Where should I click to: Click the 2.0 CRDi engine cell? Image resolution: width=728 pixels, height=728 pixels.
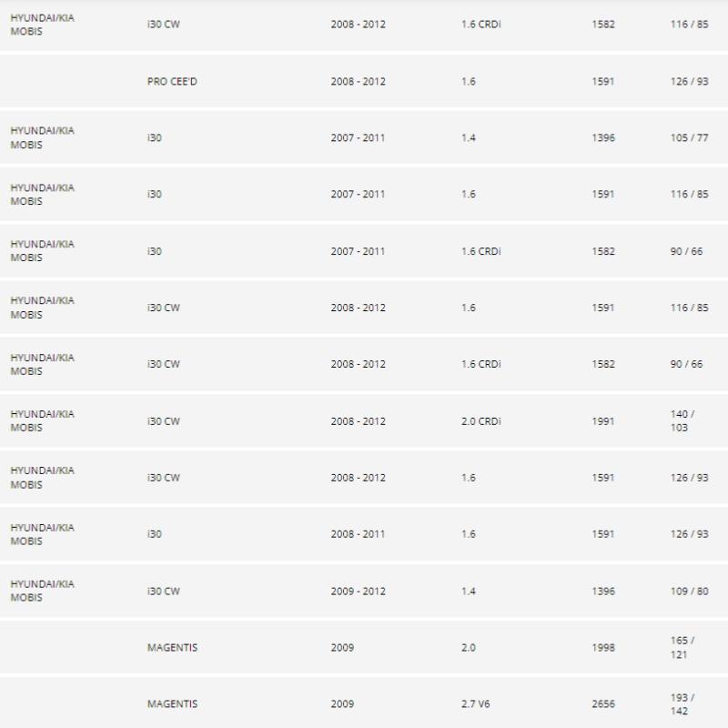tap(481, 421)
